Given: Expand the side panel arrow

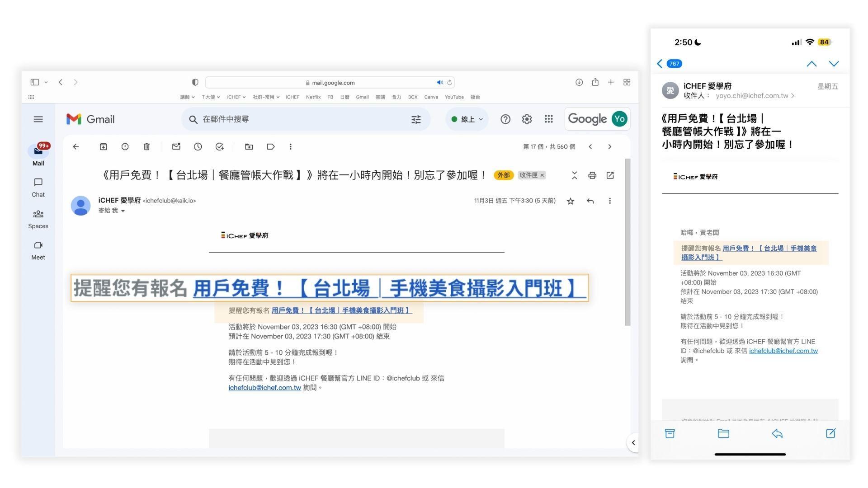Looking at the screenshot, I should click(633, 443).
